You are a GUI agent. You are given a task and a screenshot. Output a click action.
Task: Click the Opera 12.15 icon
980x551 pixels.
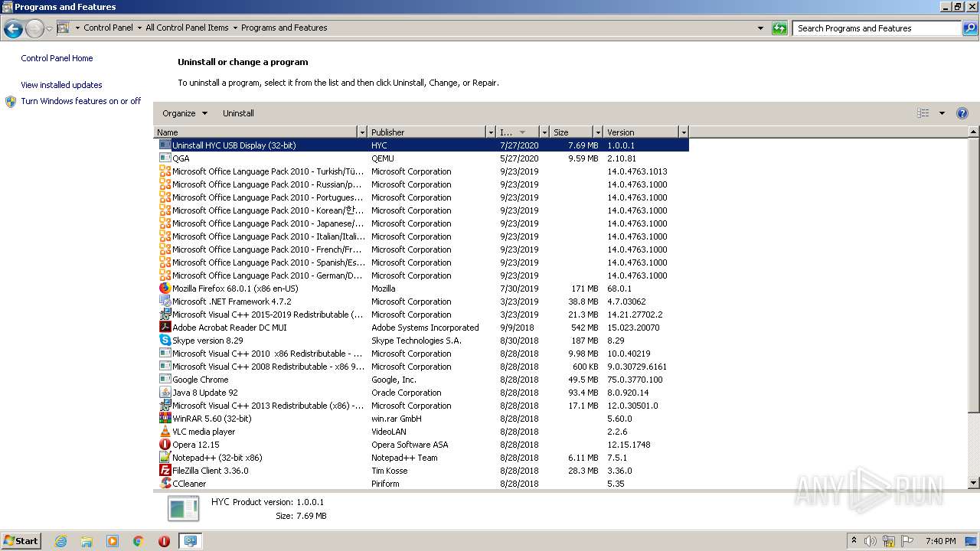(x=165, y=445)
